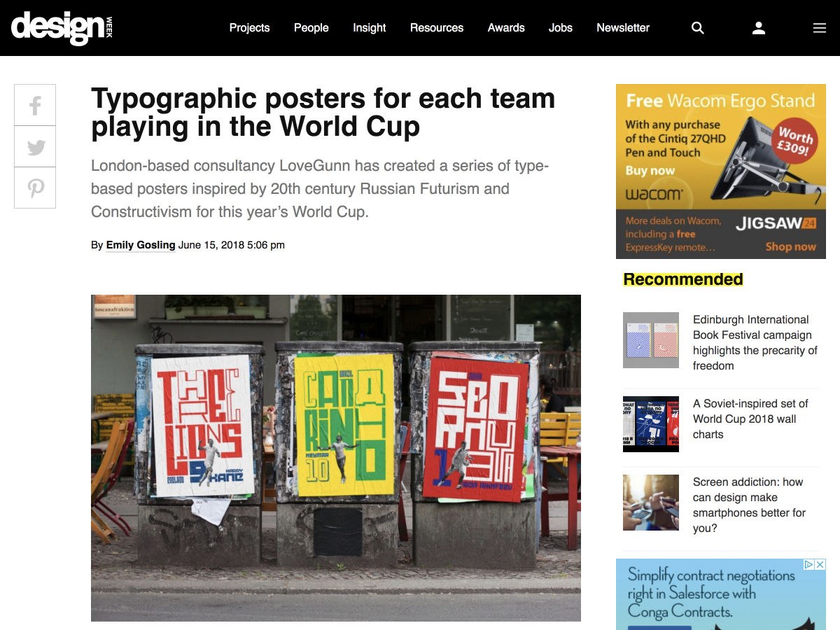840x630 pixels.
Task: Share article on Twitter
Action: [35, 146]
